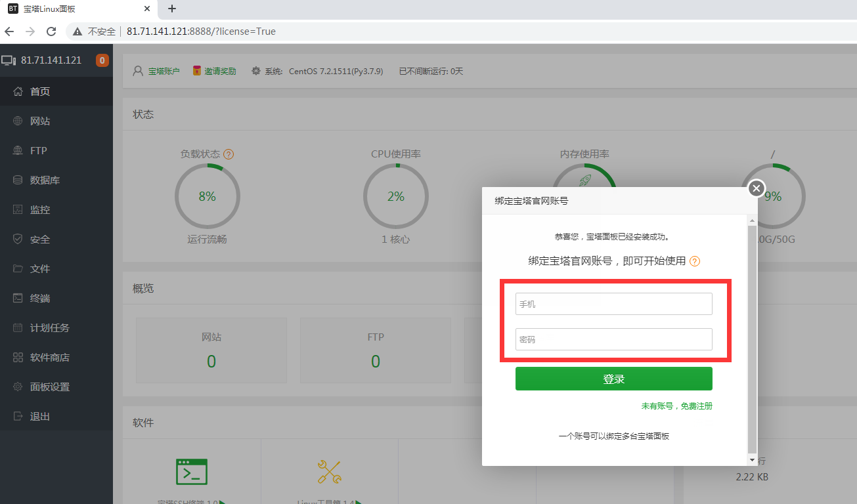The image size is (857, 504).
Task: Open 软件商店 software store
Action: 56,357
